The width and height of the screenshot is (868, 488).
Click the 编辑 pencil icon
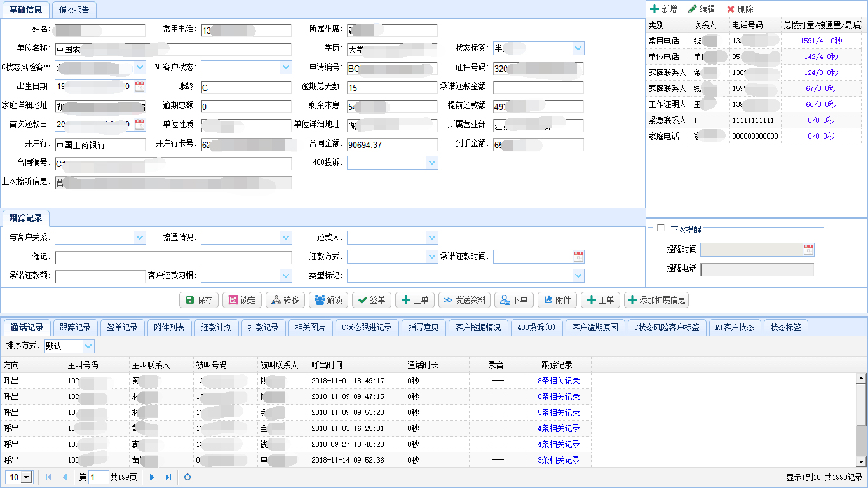point(692,9)
